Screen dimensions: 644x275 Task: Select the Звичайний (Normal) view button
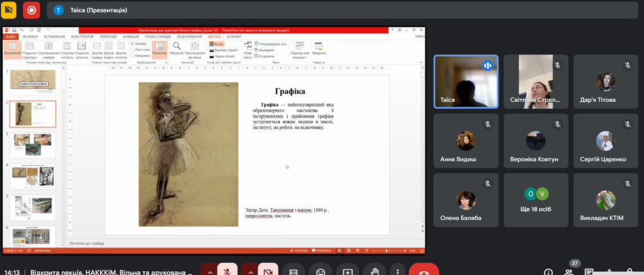click(12, 50)
